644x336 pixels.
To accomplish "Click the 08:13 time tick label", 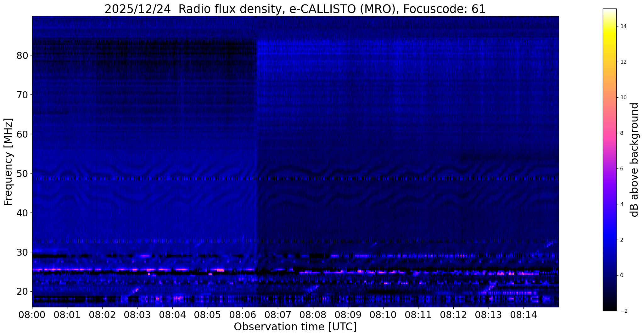I will click(489, 315).
